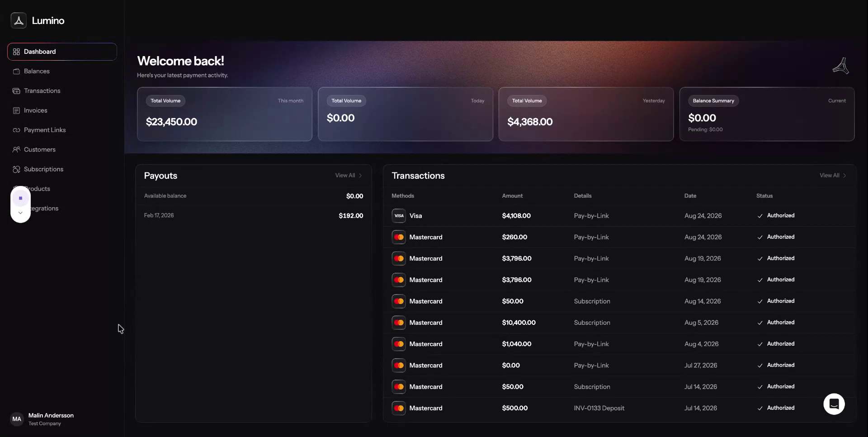This screenshot has height=437, width=868.
Task: Click Mastercard icon on $10,400.00 row
Action: (x=399, y=323)
